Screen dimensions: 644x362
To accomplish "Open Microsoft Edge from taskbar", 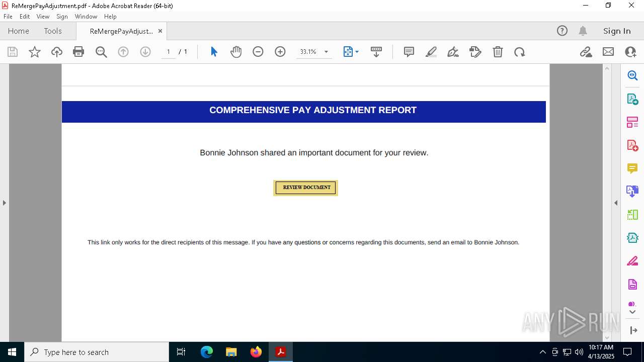I will 207,352.
